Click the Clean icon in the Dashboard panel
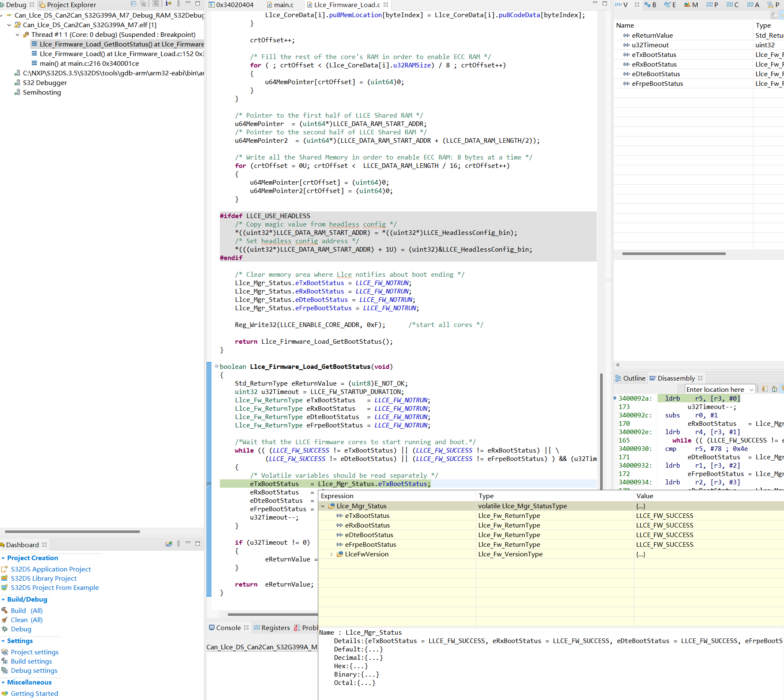This screenshot has width=784, height=700. click(x=4, y=620)
